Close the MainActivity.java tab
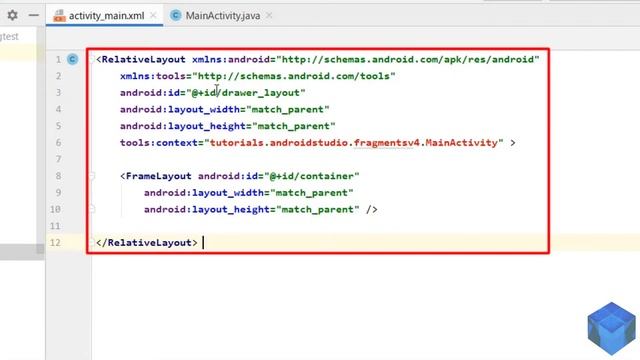The image size is (640, 360). click(269, 16)
